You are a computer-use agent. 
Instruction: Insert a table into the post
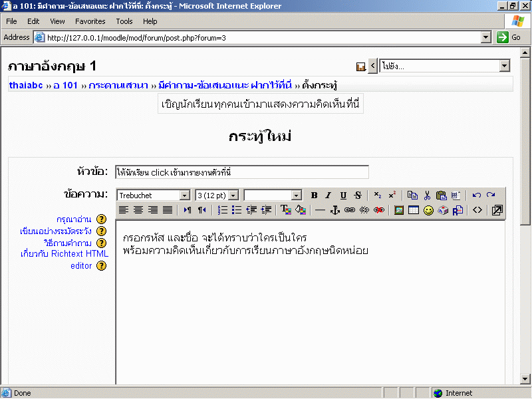(x=414, y=210)
